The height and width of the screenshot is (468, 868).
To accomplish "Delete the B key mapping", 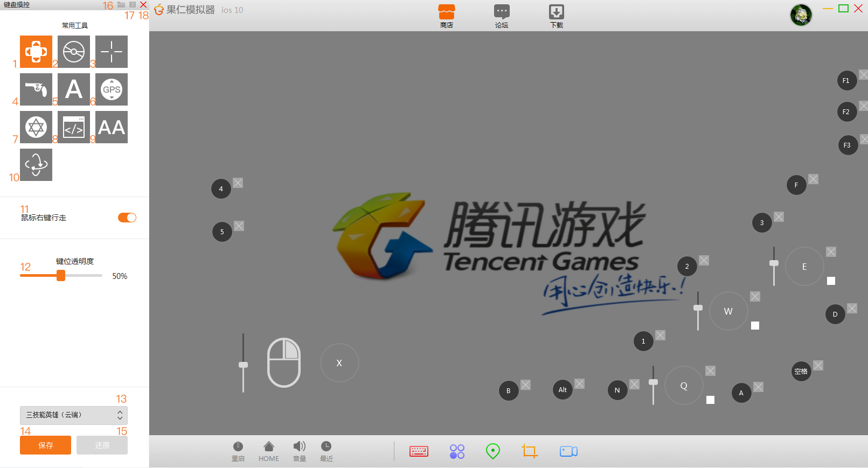I will pyautogui.click(x=525, y=385).
